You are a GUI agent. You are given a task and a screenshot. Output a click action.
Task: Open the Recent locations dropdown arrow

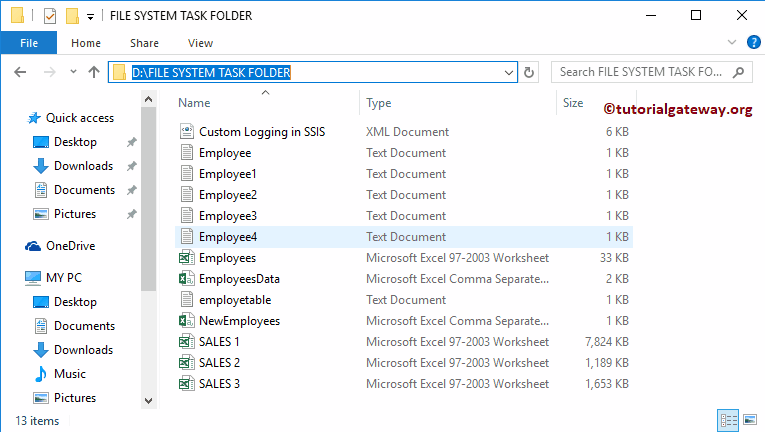(x=72, y=72)
